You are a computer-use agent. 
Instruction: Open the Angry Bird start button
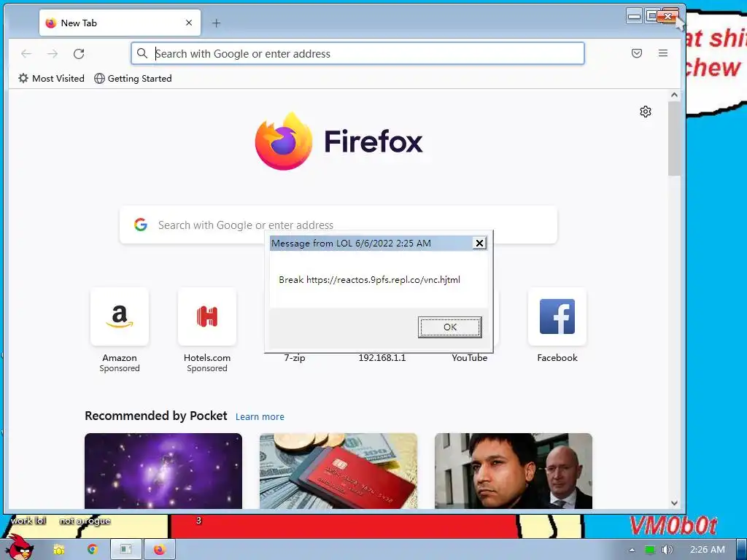click(x=20, y=547)
